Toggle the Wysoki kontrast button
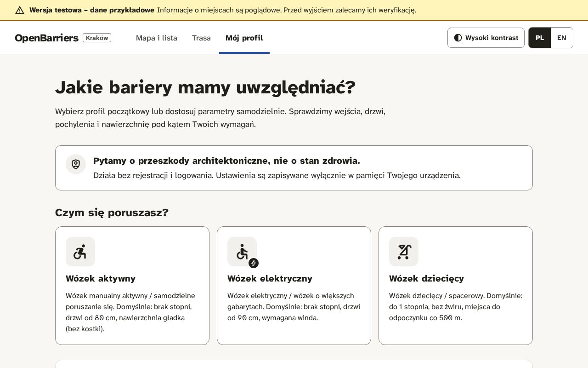 point(486,38)
